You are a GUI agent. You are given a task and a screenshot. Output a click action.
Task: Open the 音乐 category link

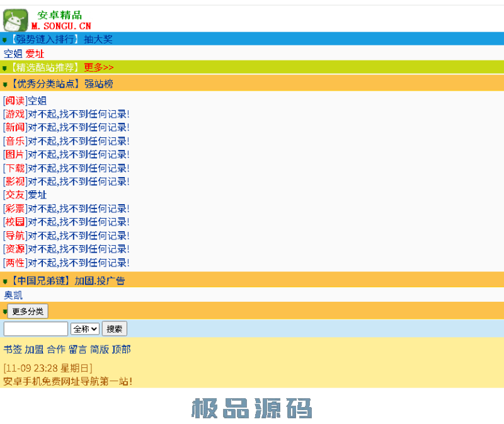(15, 141)
